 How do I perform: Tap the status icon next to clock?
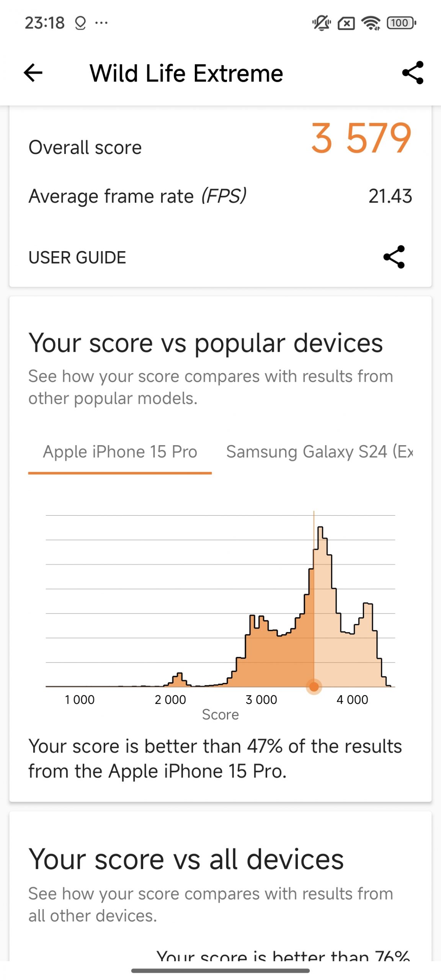[80, 23]
